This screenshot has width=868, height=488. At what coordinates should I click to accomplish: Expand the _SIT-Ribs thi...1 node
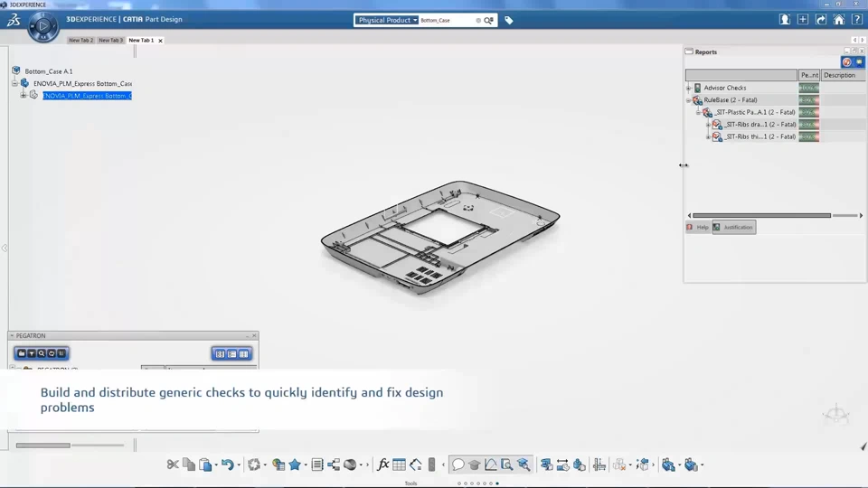[x=709, y=136]
